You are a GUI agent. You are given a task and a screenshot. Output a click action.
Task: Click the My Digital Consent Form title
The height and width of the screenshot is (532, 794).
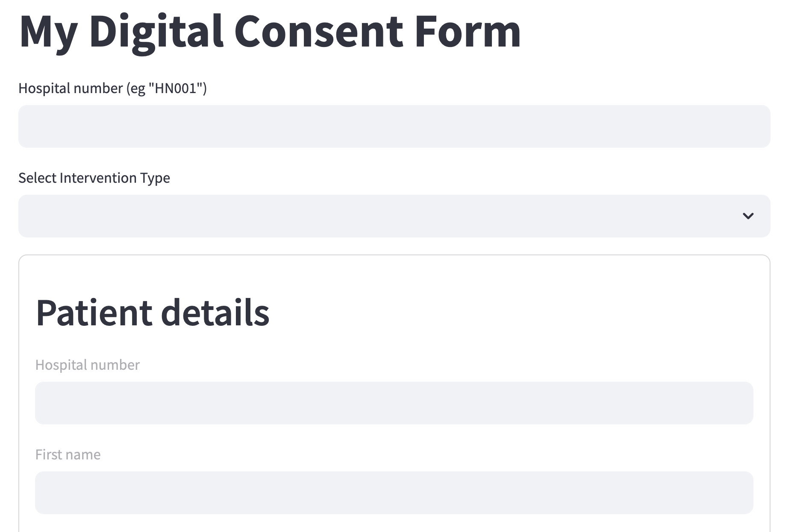pos(269,31)
